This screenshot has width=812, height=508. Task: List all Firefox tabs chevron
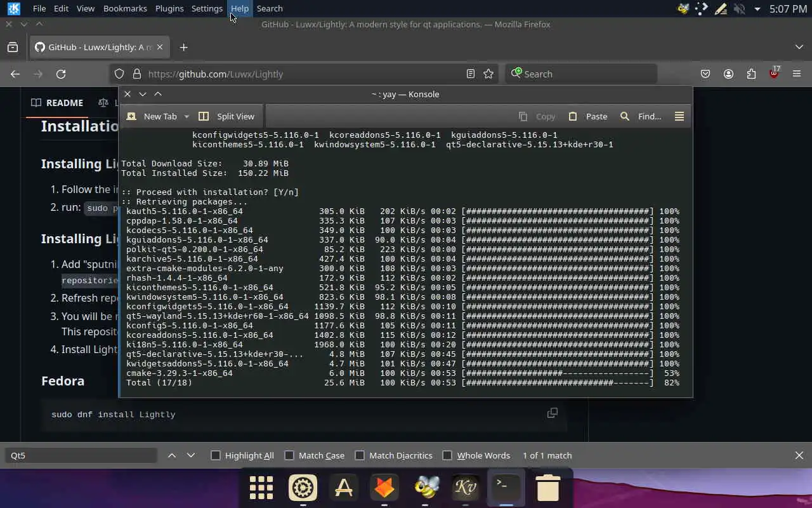tap(799, 47)
